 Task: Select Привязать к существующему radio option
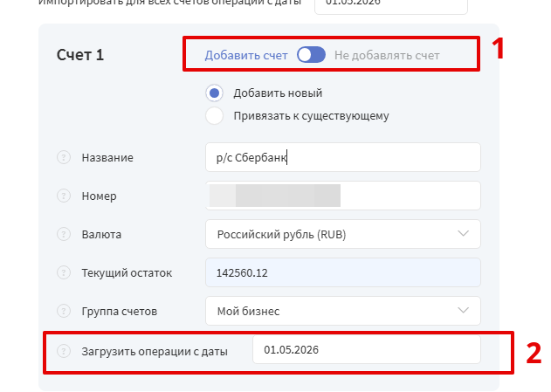(x=214, y=116)
